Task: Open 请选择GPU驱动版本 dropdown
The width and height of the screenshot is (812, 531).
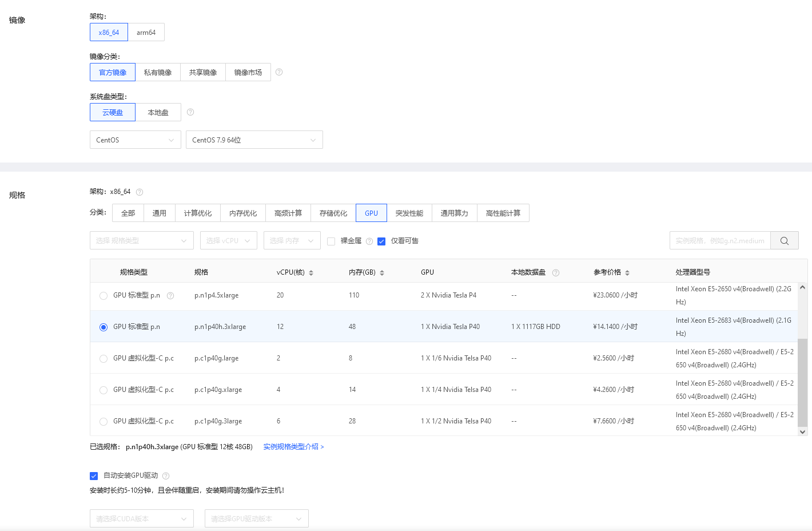Action: (257, 519)
